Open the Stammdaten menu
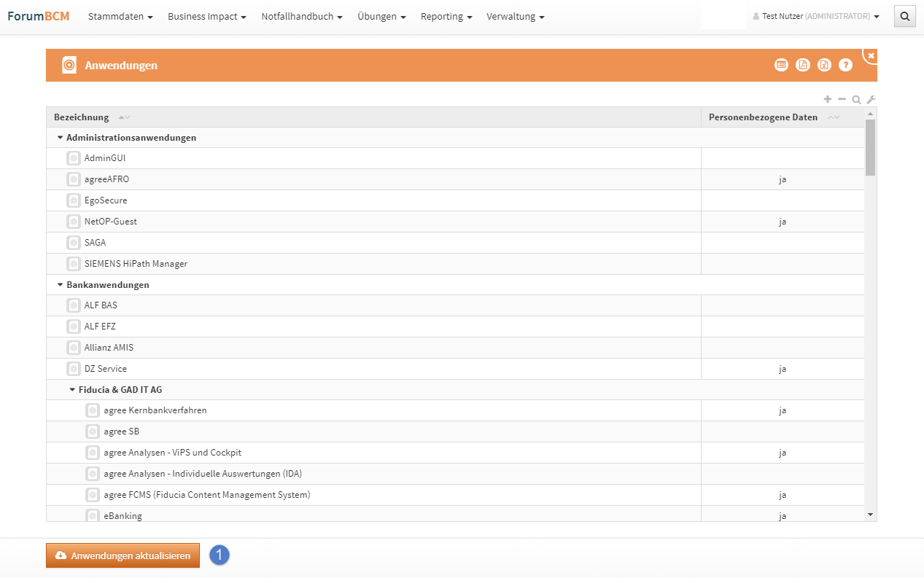 120,16
